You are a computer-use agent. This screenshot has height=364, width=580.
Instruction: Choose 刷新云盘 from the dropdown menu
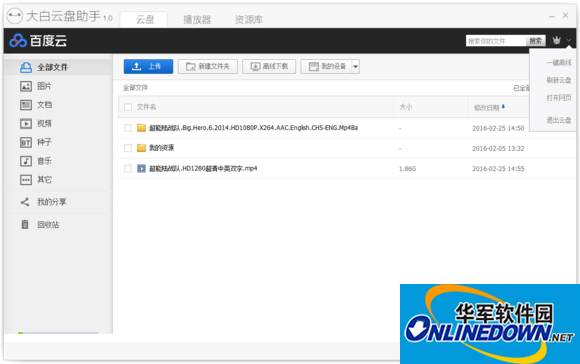tap(559, 80)
